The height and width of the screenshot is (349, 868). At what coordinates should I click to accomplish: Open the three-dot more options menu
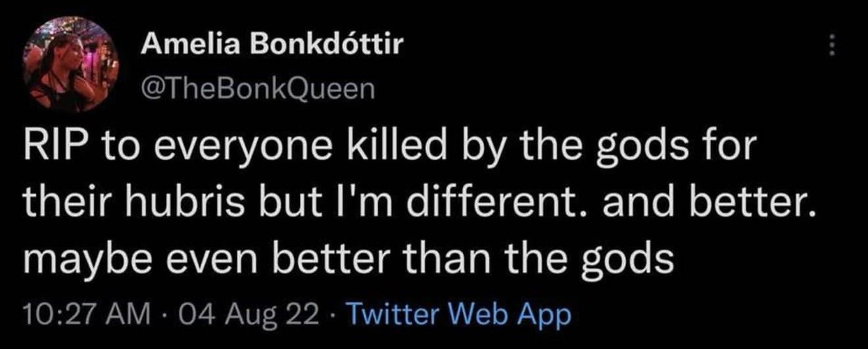coord(831,45)
